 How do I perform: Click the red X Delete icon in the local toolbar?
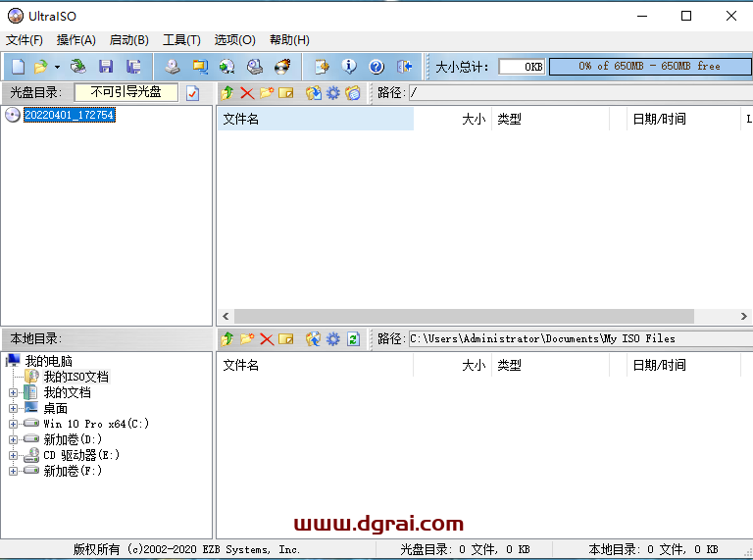pyautogui.click(x=267, y=339)
